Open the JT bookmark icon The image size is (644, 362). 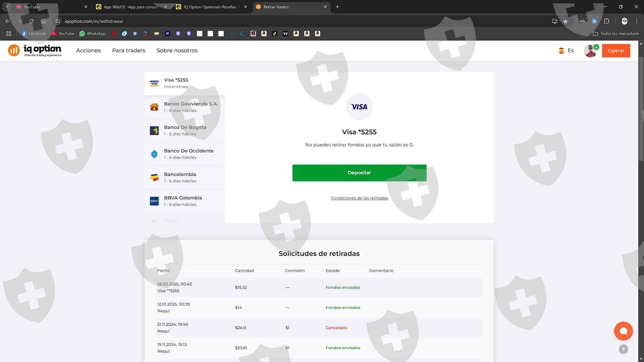[x=253, y=34]
